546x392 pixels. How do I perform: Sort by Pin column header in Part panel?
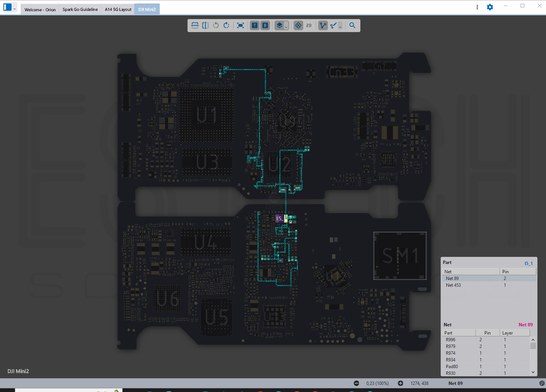coord(518,272)
